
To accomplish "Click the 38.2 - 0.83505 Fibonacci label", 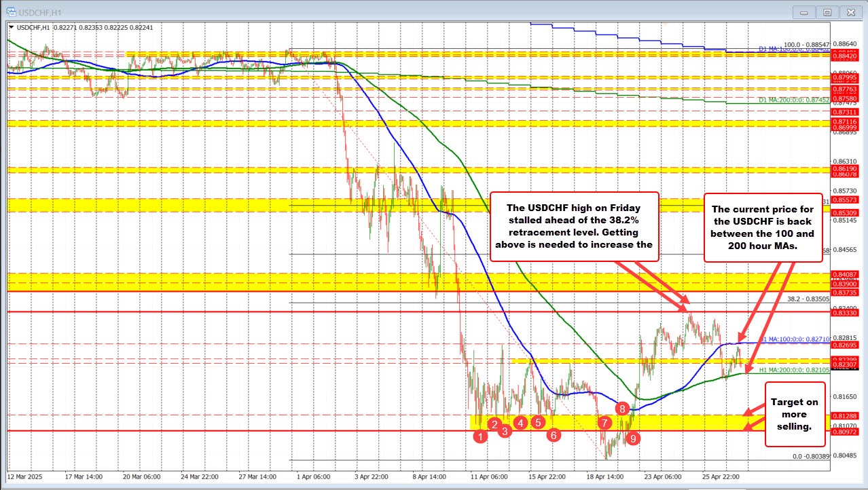I will [808, 299].
